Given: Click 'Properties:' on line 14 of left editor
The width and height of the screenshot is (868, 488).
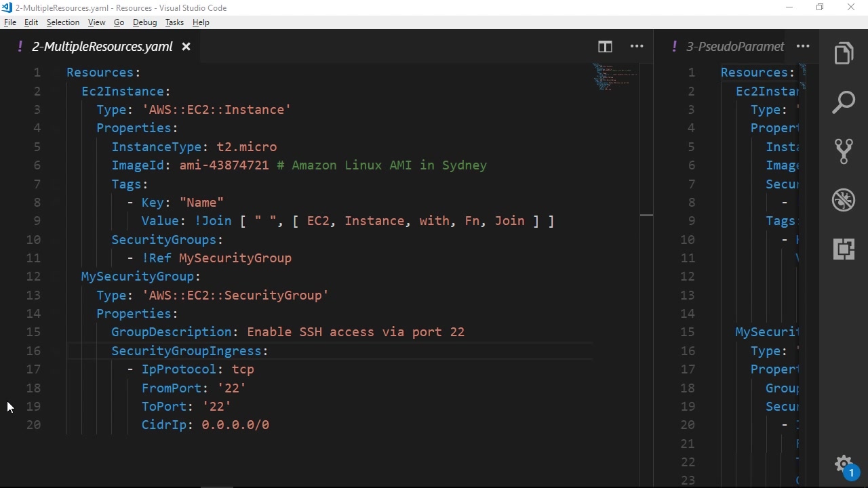Looking at the screenshot, I should click(x=137, y=314).
